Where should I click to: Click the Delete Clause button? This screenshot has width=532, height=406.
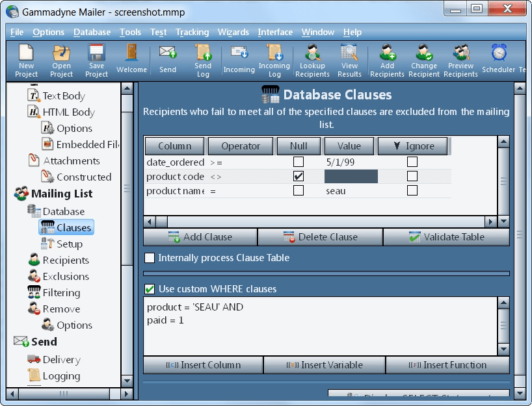[x=320, y=237]
